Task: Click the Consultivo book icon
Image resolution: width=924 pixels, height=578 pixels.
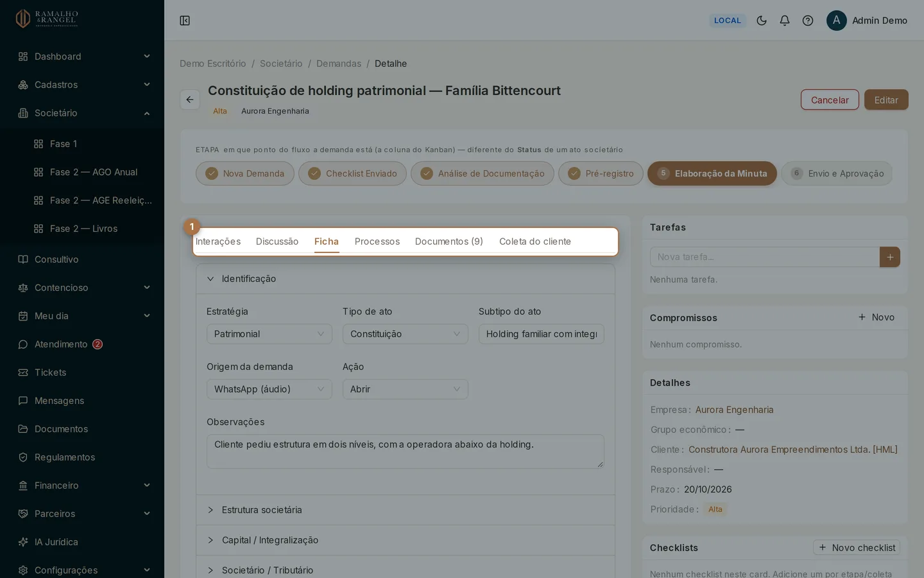Action: click(x=23, y=259)
